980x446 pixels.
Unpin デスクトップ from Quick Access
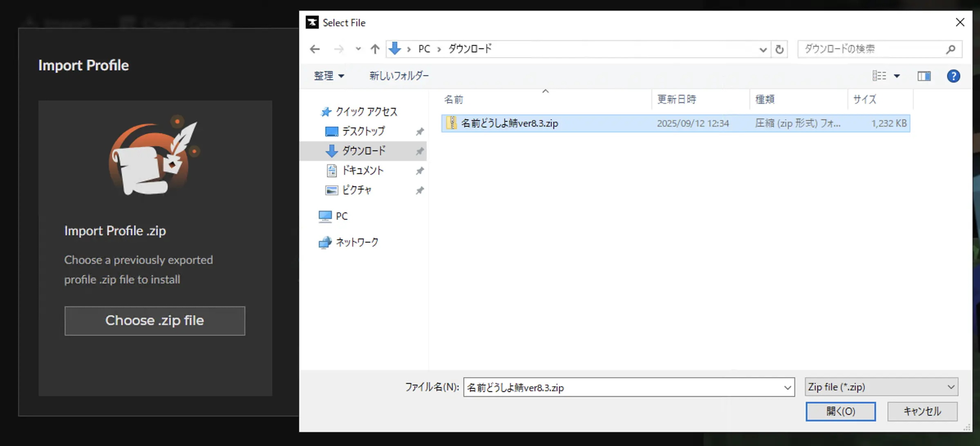(420, 132)
